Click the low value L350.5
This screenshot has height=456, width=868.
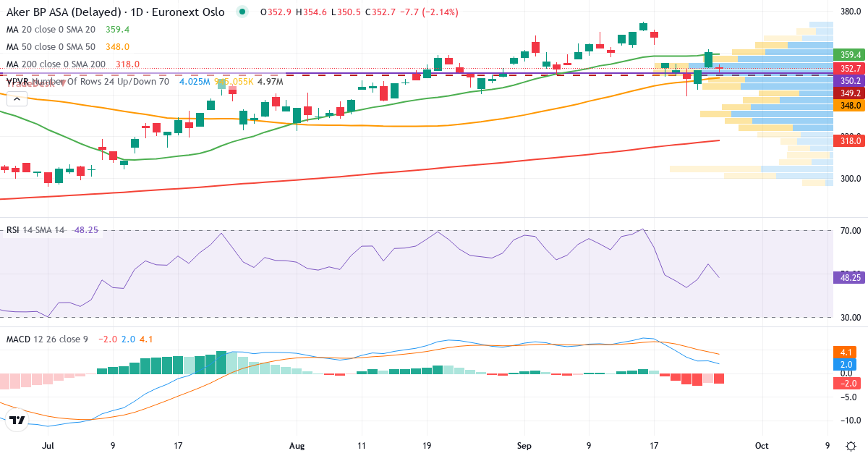click(x=345, y=12)
